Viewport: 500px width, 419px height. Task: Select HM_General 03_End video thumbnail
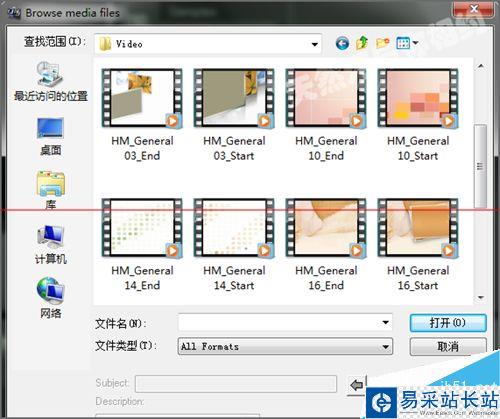click(x=142, y=98)
